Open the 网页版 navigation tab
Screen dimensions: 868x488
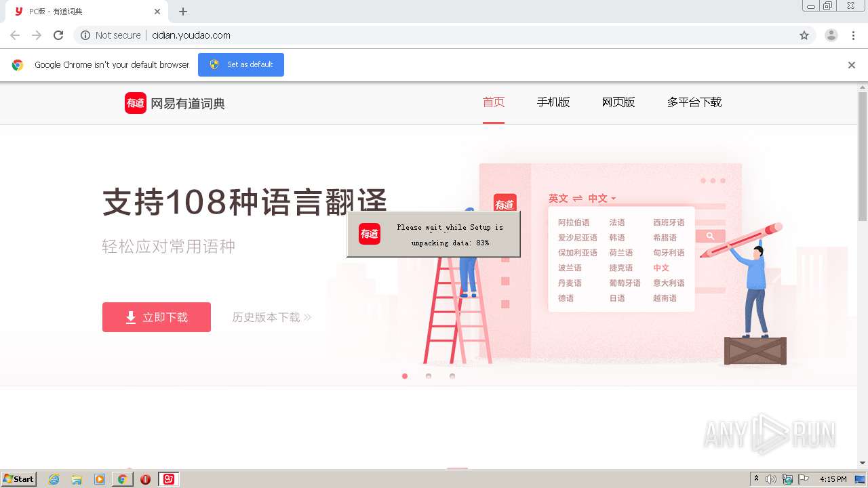point(618,102)
